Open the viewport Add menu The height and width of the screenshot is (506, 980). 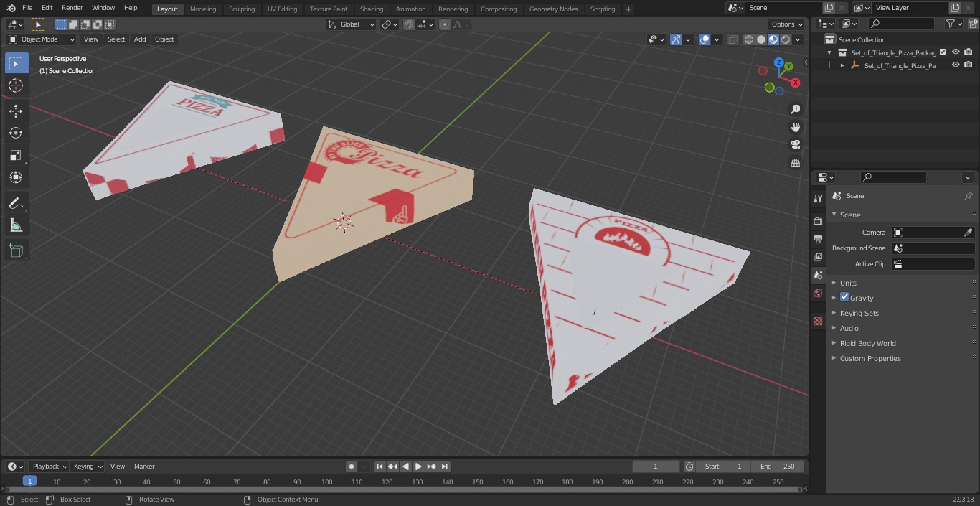(140, 39)
